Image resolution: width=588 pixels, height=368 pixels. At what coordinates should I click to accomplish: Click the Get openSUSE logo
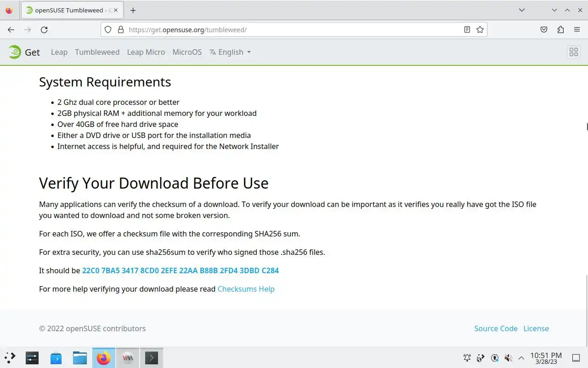point(24,52)
